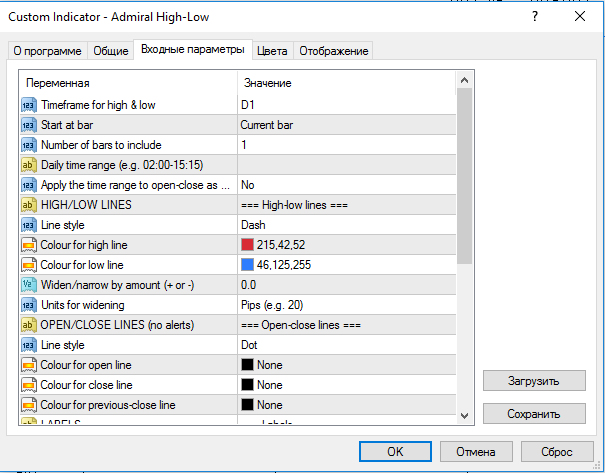The height and width of the screenshot is (473, 605).
Task: Close the Admiral High-Low dialog
Action: [580, 16]
